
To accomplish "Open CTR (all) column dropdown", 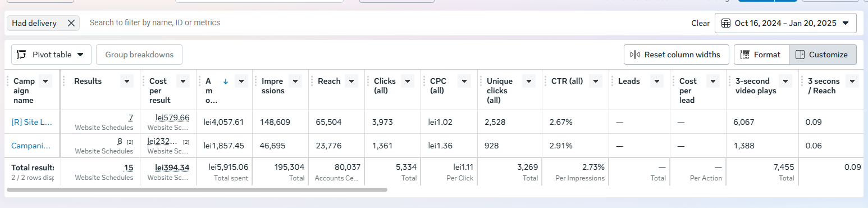I will pyautogui.click(x=595, y=82).
